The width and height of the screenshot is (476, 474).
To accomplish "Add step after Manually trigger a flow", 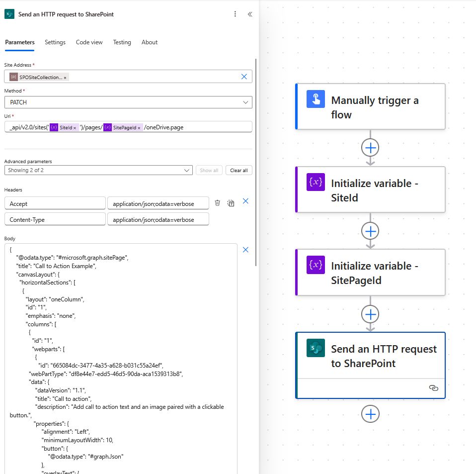I will tap(370, 148).
